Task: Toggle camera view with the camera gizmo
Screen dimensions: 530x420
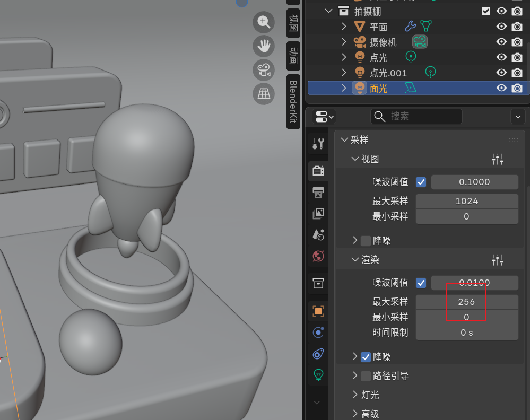Action: coord(264,70)
